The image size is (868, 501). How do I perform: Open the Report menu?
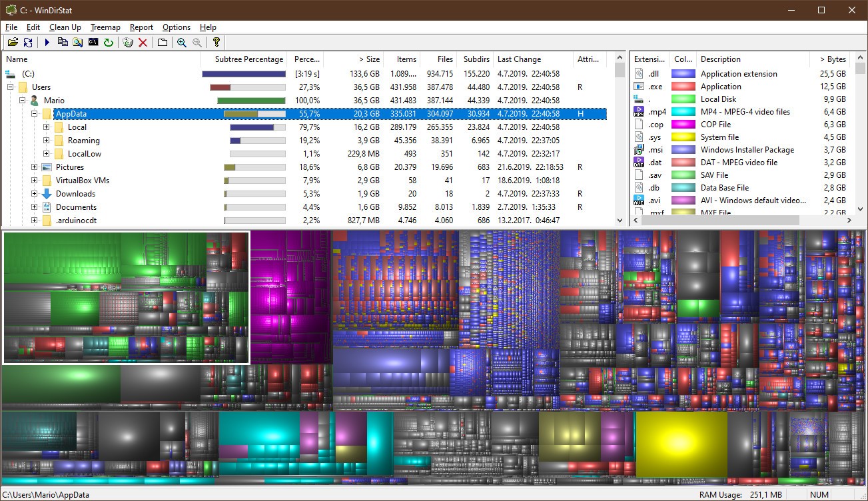point(141,27)
